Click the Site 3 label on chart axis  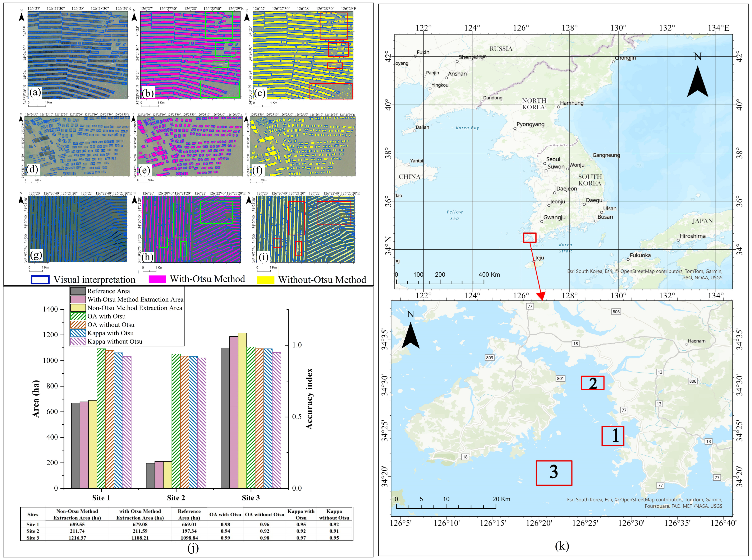pos(251,498)
